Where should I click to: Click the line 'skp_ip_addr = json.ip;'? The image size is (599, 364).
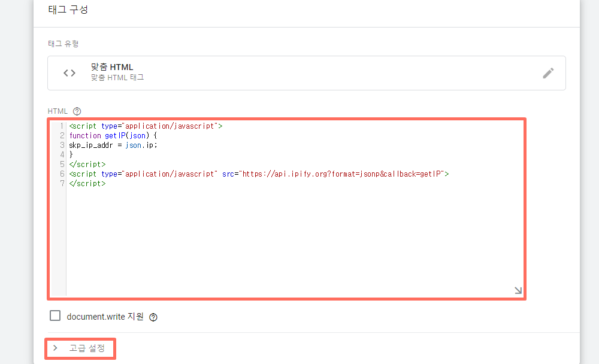pos(113,145)
